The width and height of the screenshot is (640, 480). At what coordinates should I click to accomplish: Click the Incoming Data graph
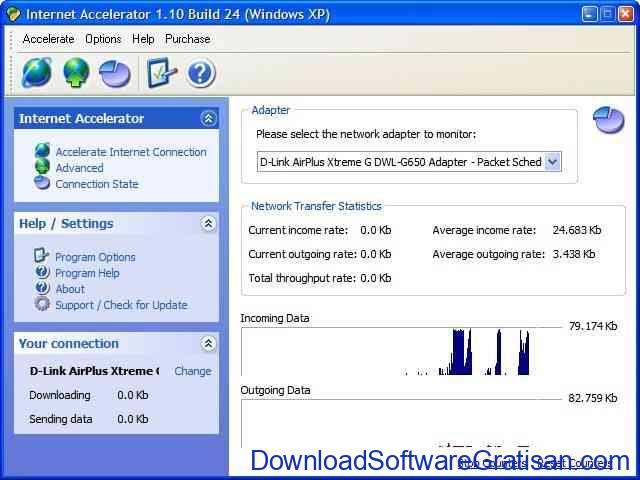pos(402,351)
